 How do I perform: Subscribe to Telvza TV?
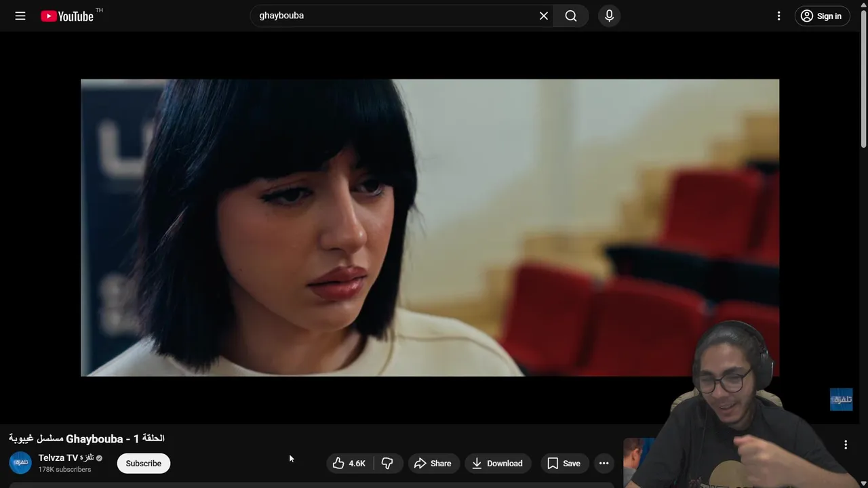pyautogui.click(x=143, y=463)
